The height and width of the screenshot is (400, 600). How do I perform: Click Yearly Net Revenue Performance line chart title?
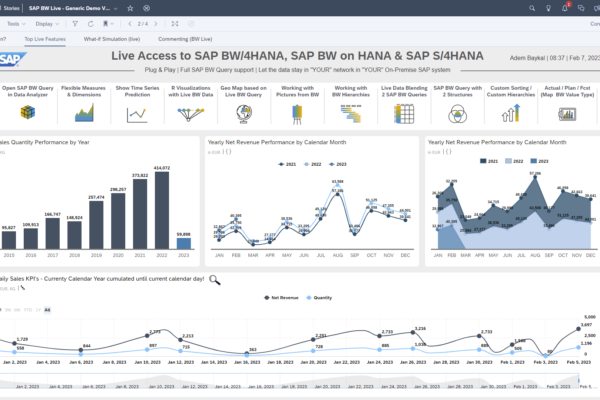(277, 142)
